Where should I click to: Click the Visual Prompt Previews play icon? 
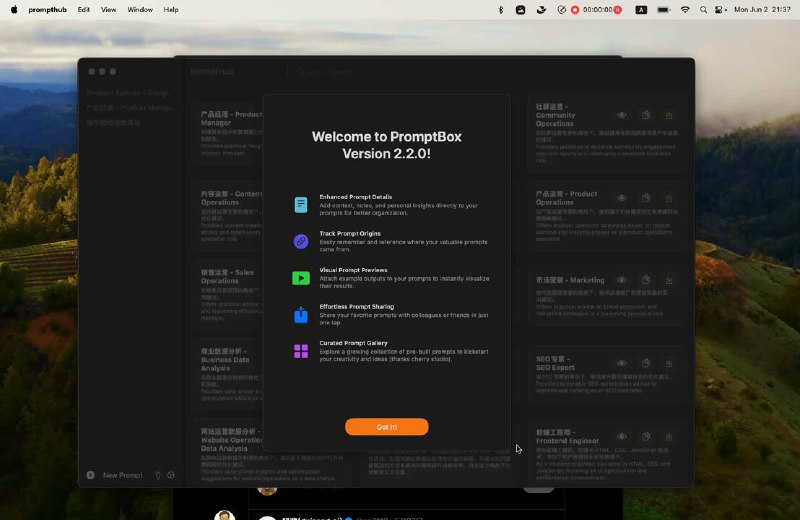click(x=301, y=278)
